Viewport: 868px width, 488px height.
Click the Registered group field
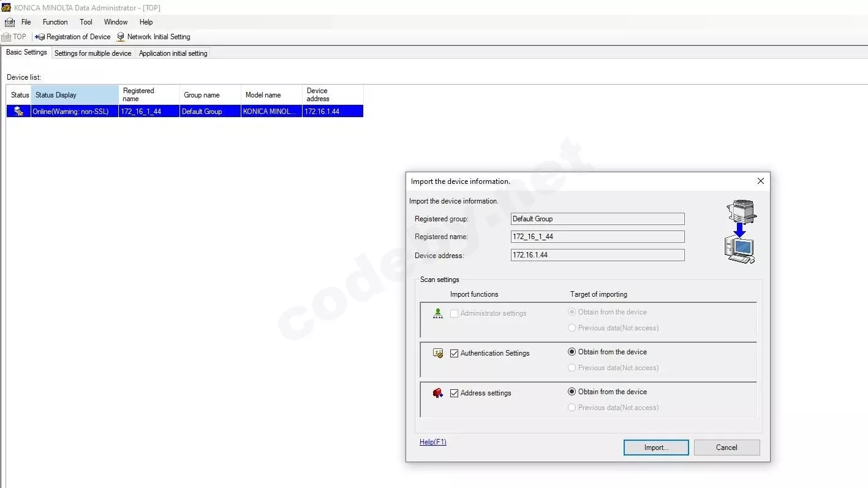point(597,219)
